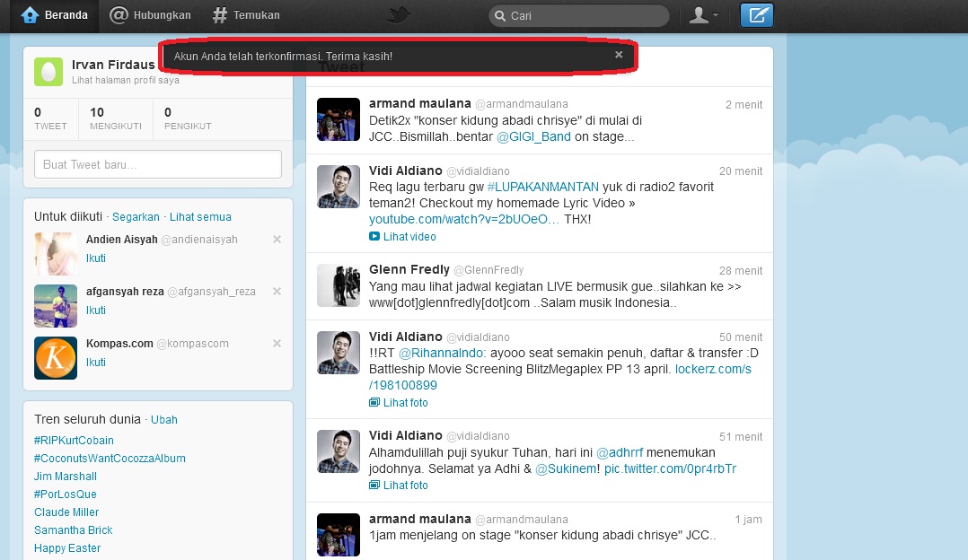Remove Andien Aisyah from follow suggestions
This screenshot has width=968, height=560.
click(x=277, y=239)
